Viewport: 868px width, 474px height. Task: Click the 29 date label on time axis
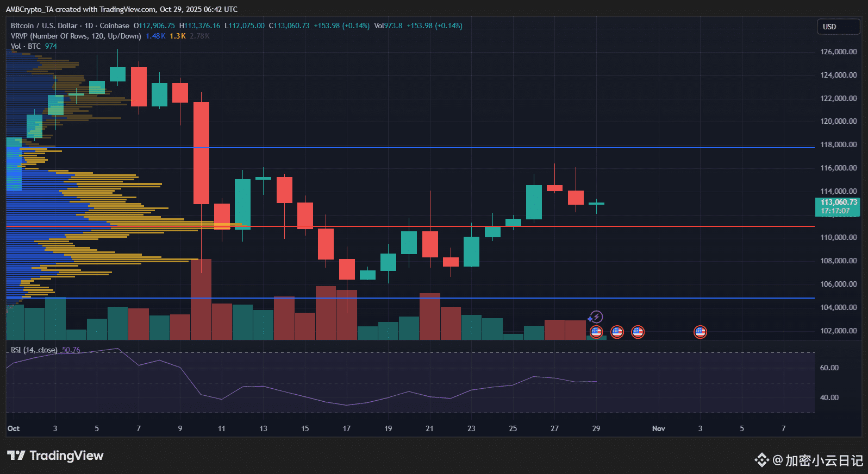[596, 428]
